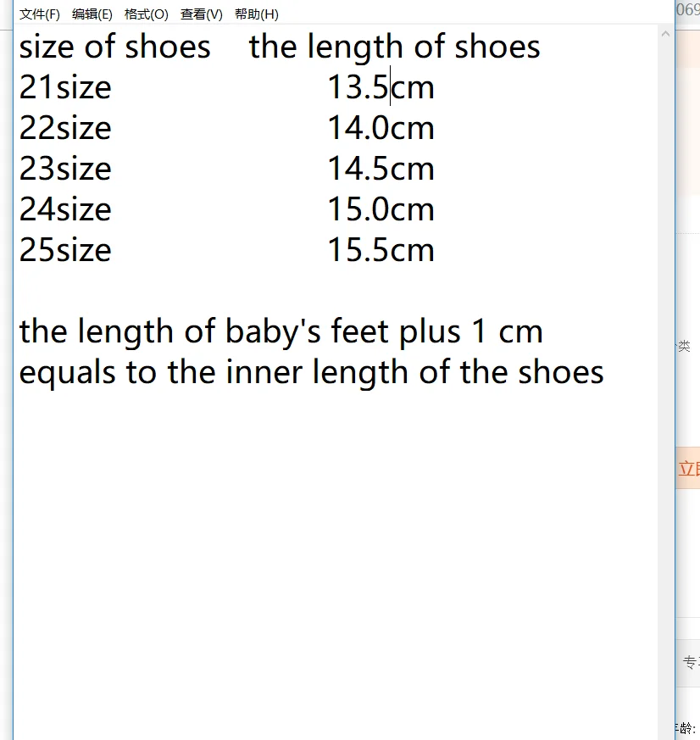The height and width of the screenshot is (740, 700).
Task: Open the 格式(O) menu
Action: click(x=147, y=14)
